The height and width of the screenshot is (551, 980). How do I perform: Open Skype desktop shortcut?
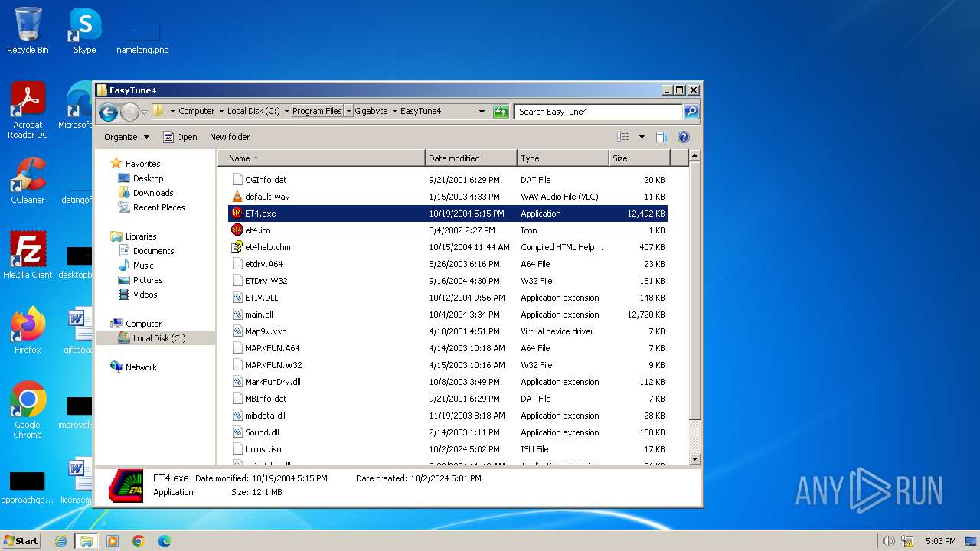tap(84, 31)
